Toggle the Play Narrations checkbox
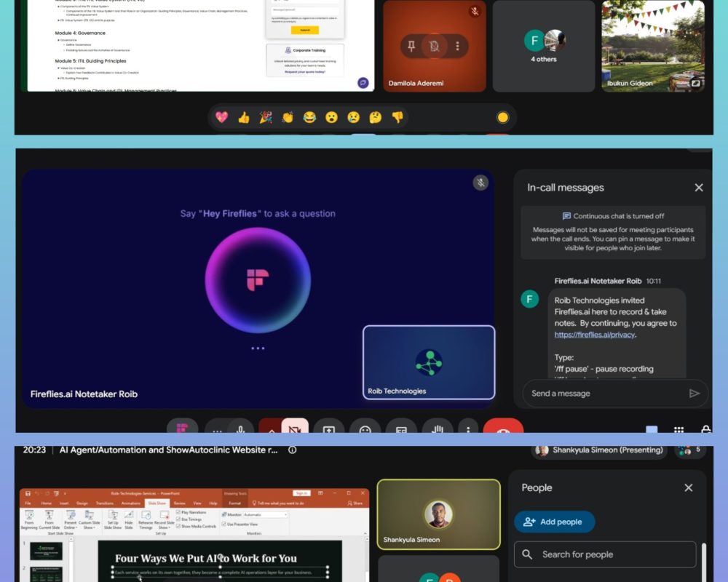The image size is (728, 582). pos(178,512)
